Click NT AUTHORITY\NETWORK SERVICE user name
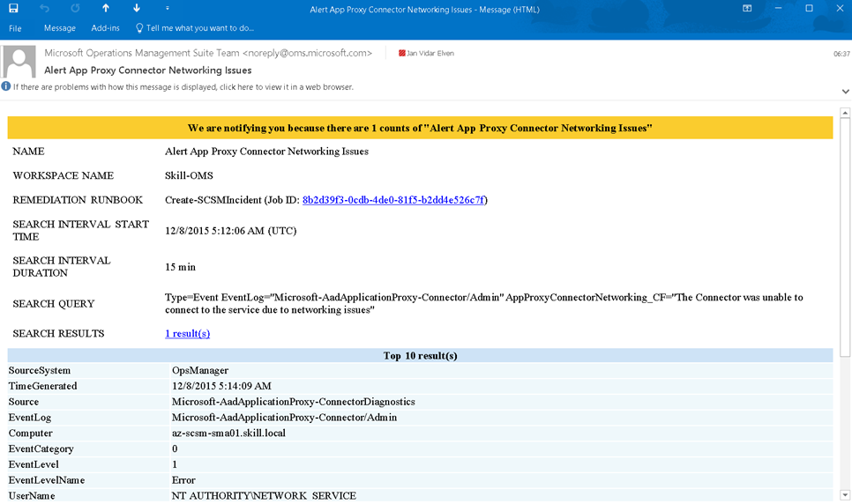The image size is (852, 504). tap(264, 496)
